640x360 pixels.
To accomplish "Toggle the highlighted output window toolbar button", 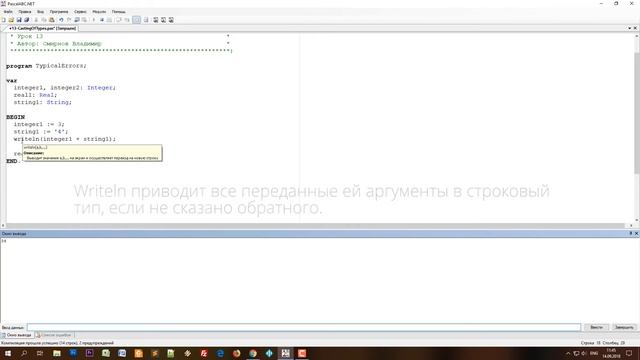I will 137,20.
